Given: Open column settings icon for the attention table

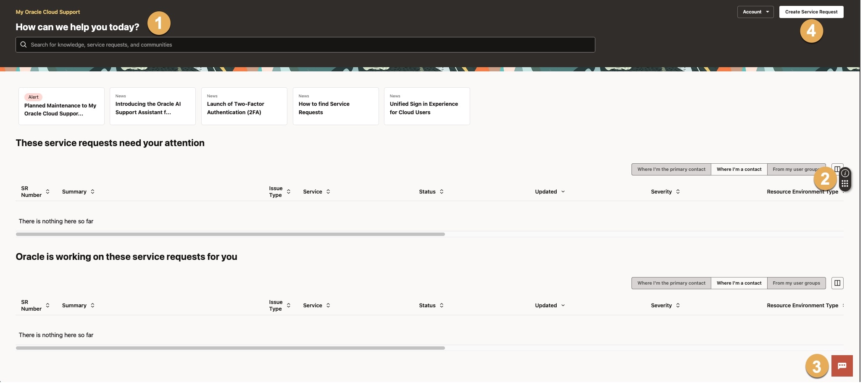Looking at the screenshot, I should point(837,169).
